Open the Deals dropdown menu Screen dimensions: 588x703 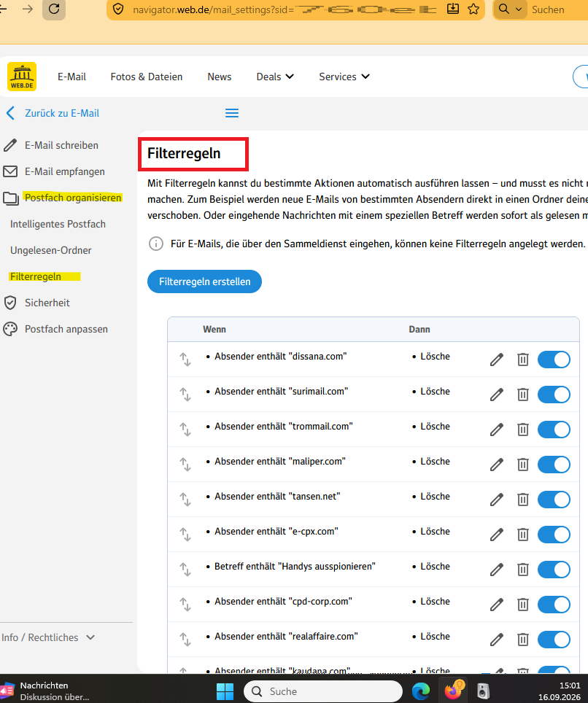coord(275,77)
